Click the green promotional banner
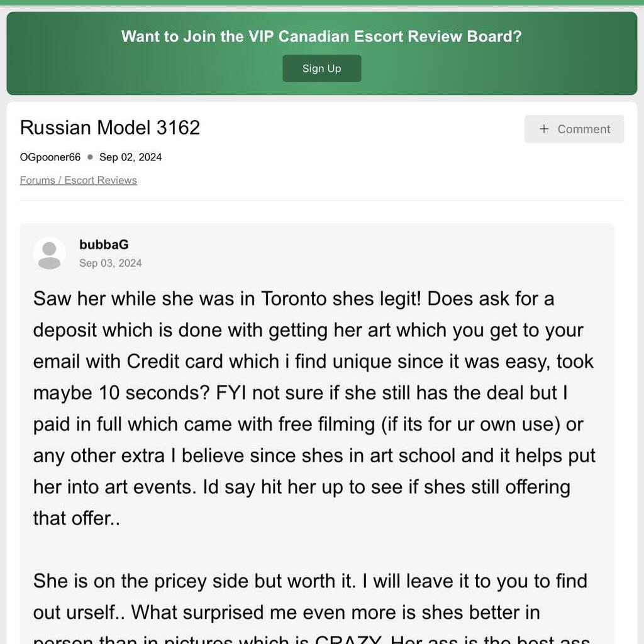 (321, 53)
